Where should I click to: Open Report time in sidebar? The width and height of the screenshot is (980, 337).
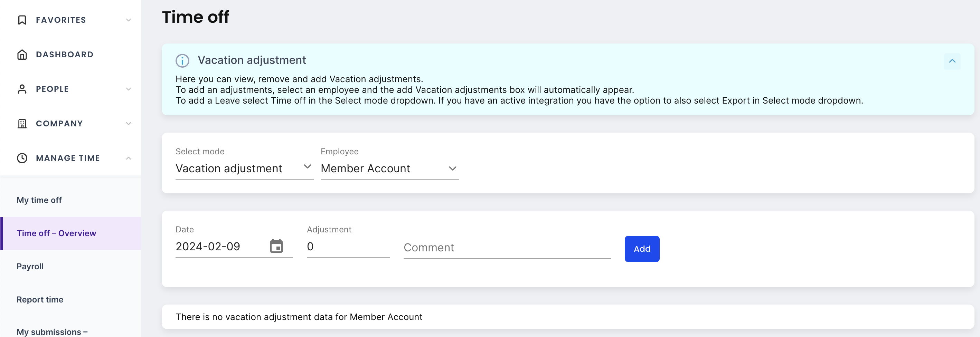(40, 299)
